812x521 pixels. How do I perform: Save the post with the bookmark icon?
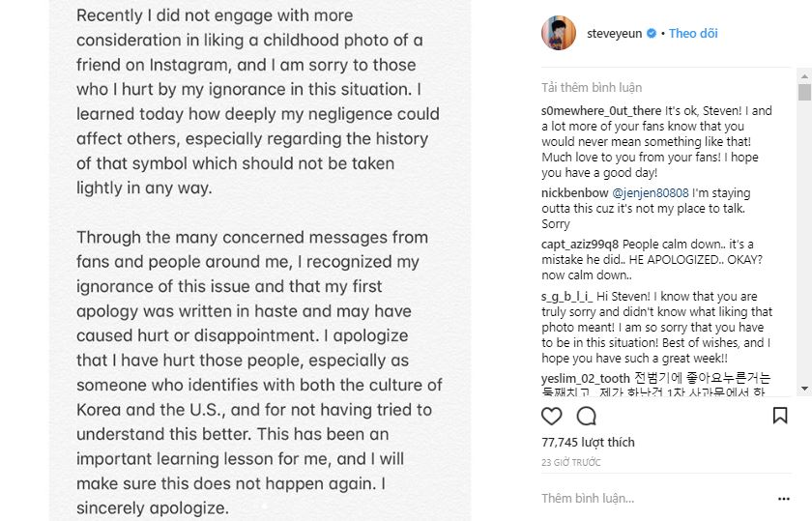pyautogui.click(x=780, y=417)
